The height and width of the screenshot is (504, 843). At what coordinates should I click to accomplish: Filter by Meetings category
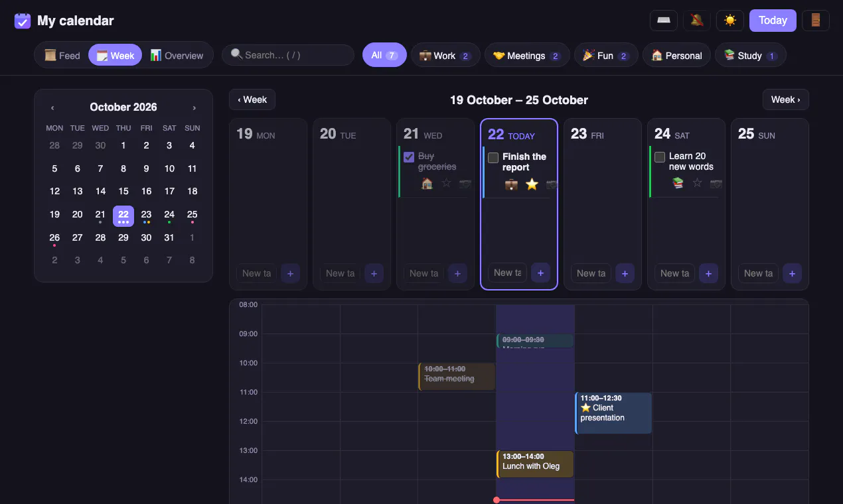click(527, 56)
